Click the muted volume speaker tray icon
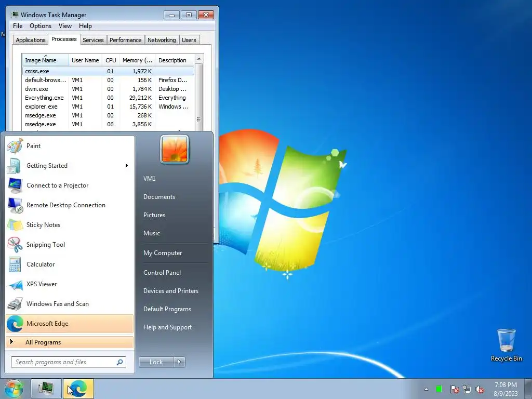This screenshot has width=532, height=399. coord(480,389)
